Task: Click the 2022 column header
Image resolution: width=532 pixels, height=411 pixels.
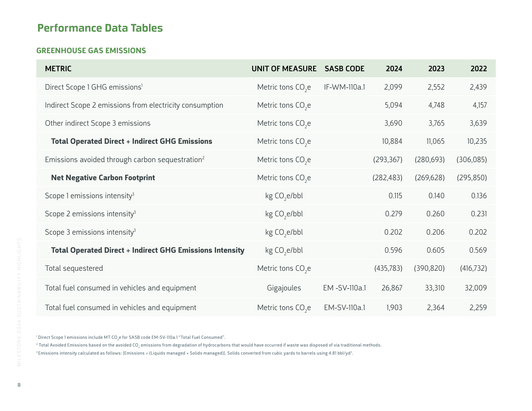Action: coord(478,69)
